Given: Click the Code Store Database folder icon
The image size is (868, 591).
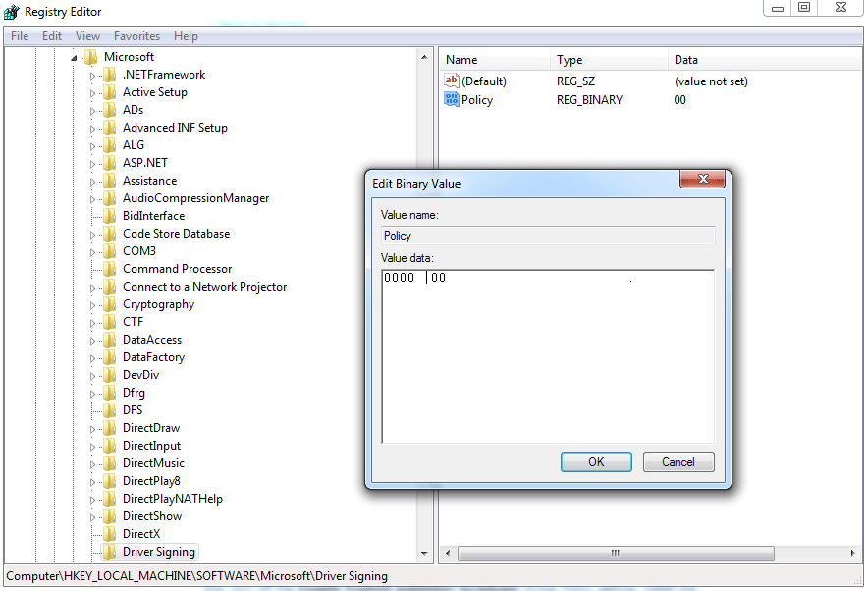Looking at the screenshot, I should tap(110, 234).
